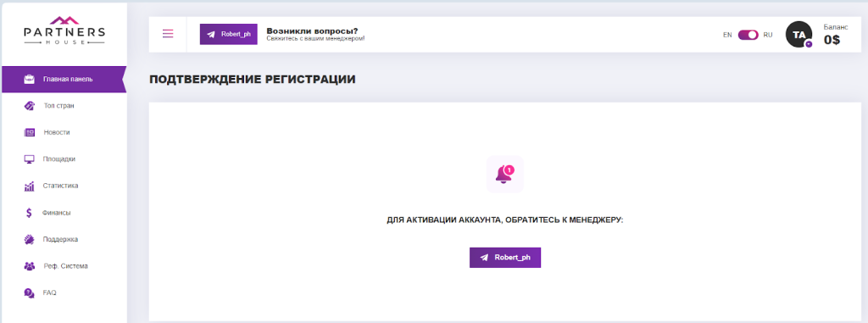Click the header Robert_ph Telegram button
Screen dimensions: 868x323
click(x=229, y=34)
